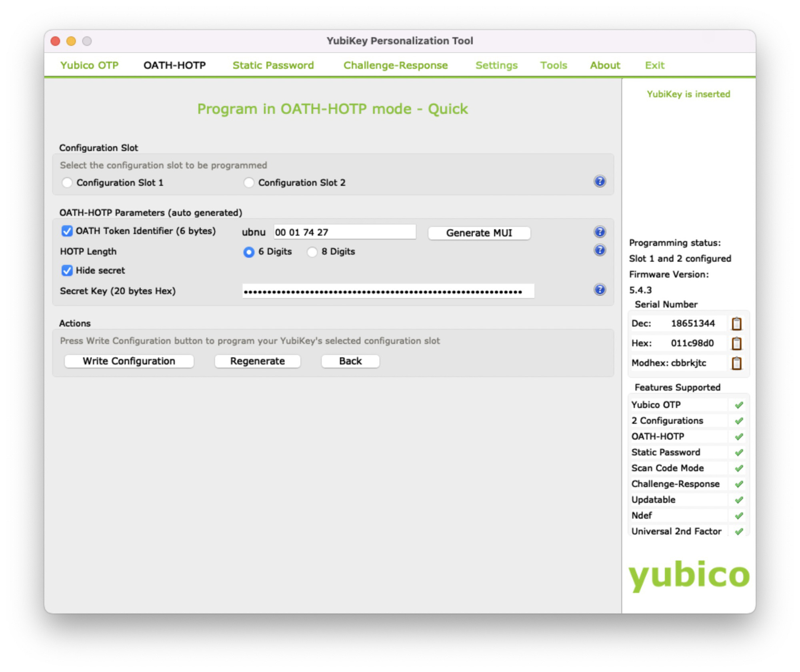
Task: Click the Generate MUI button
Action: [479, 233]
